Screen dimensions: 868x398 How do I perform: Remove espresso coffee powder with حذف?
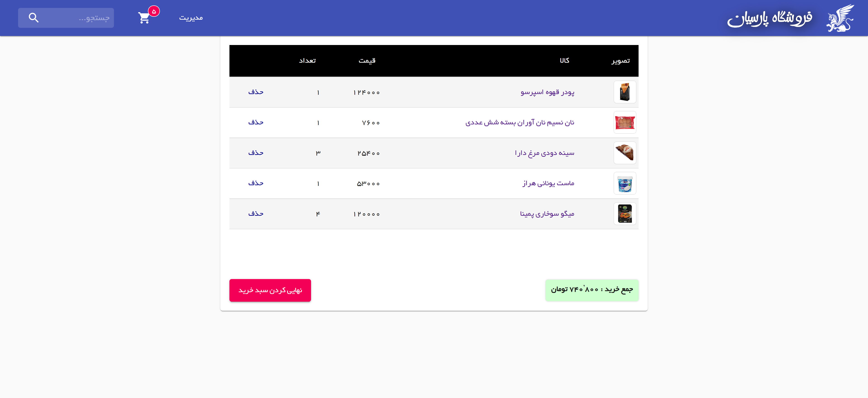pos(256,92)
